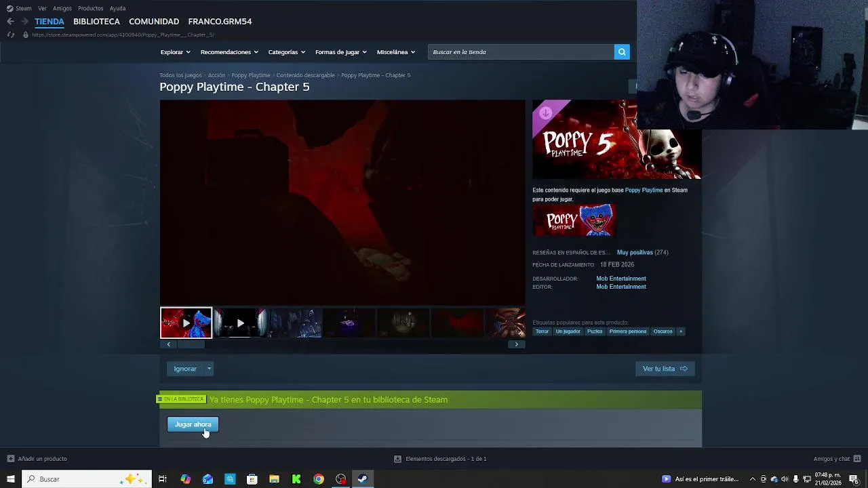Viewport: 868px width, 488px height.
Task: Select the Terror tag
Action: click(542, 331)
